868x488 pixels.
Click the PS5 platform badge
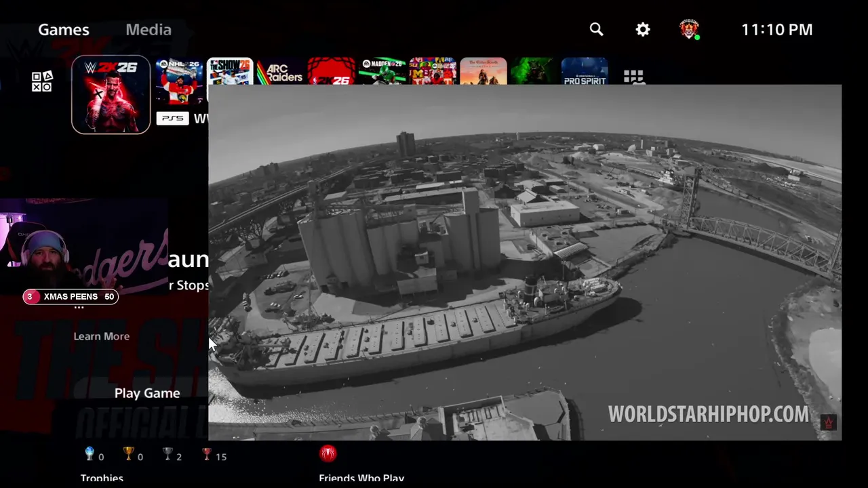pyautogui.click(x=172, y=118)
